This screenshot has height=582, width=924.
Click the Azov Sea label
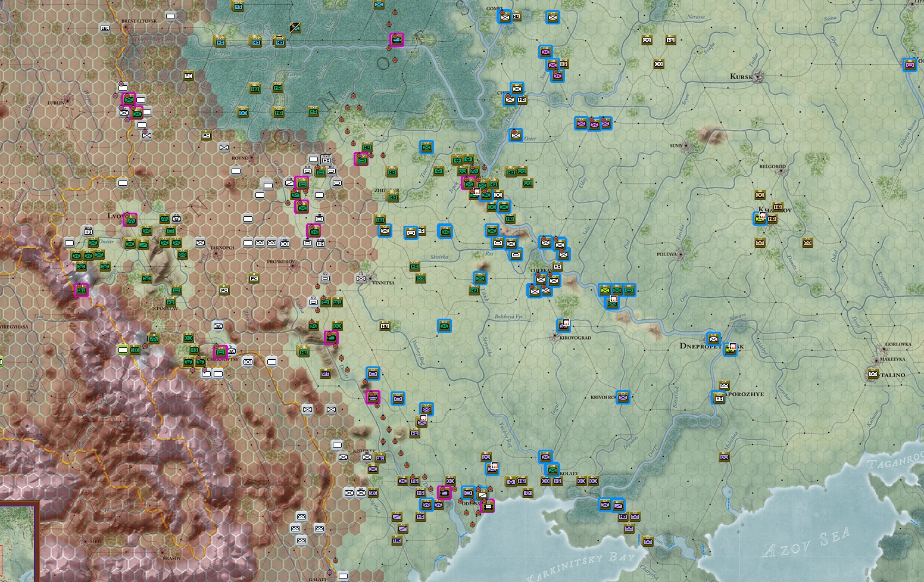(806, 541)
